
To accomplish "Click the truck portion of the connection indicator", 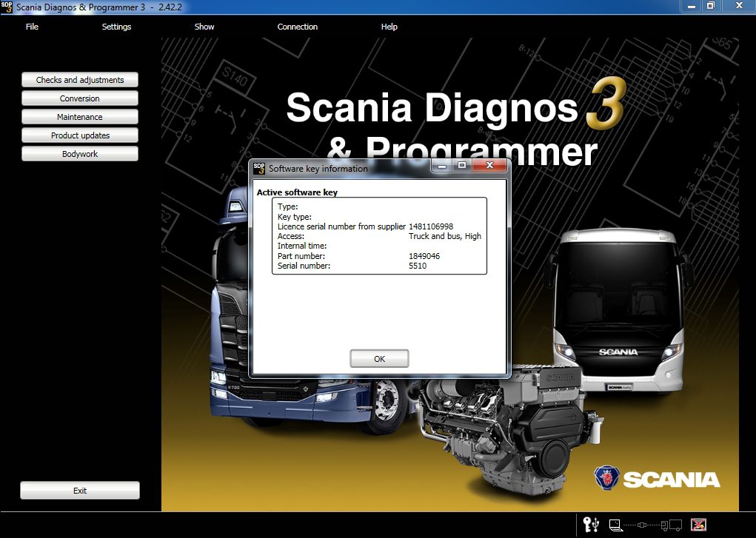I will tap(672, 524).
